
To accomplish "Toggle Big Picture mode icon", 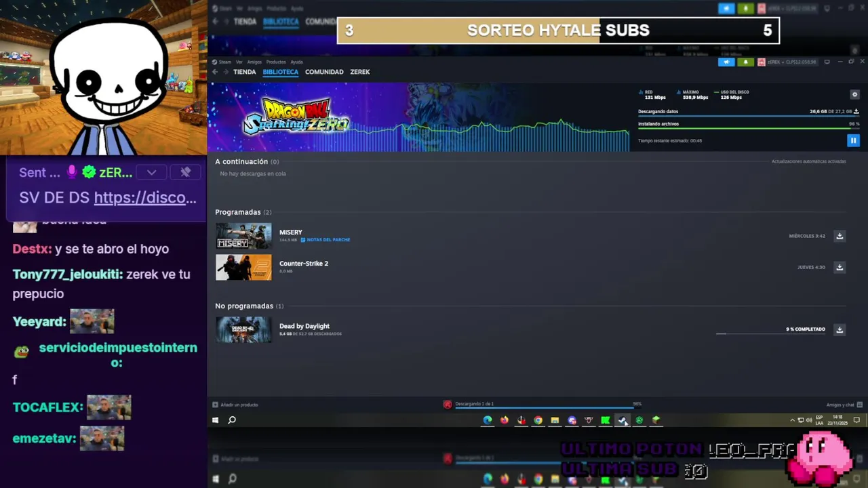I will [827, 62].
